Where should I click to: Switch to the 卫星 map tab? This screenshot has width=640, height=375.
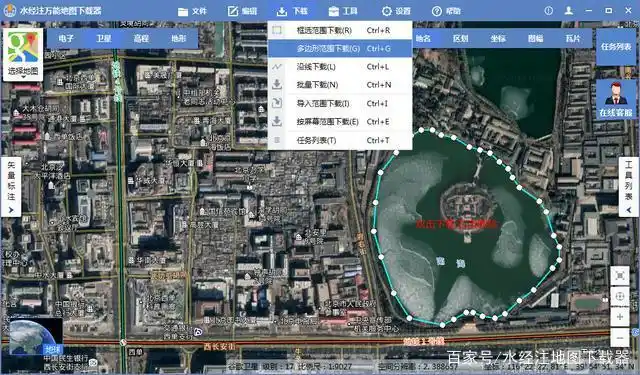click(x=104, y=38)
